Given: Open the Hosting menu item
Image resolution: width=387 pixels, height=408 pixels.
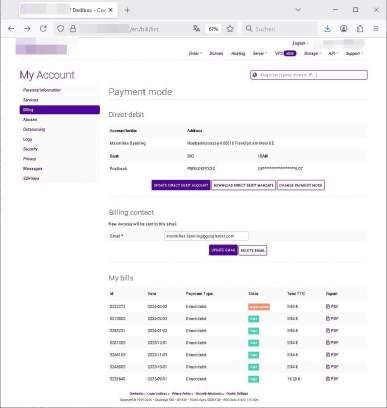Looking at the screenshot, I should click(238, 53).
